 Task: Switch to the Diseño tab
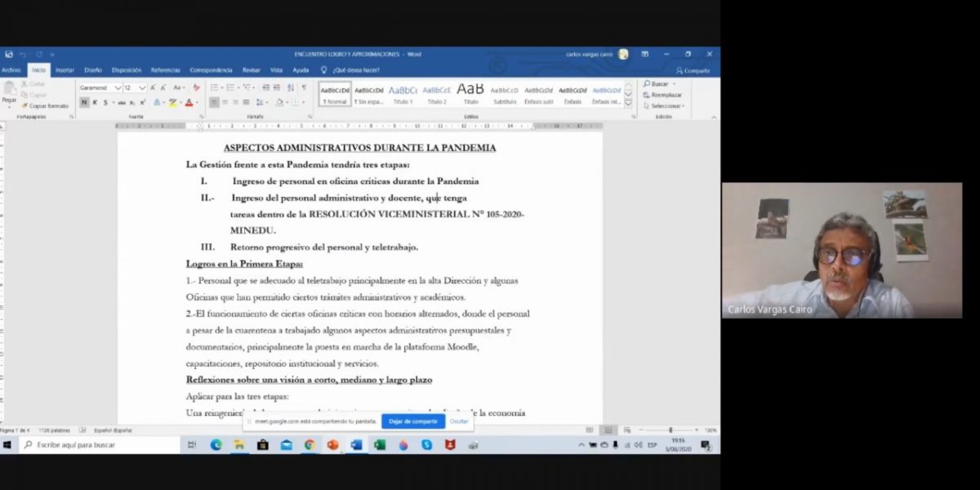pyautogui.click(x=93, y=70)
